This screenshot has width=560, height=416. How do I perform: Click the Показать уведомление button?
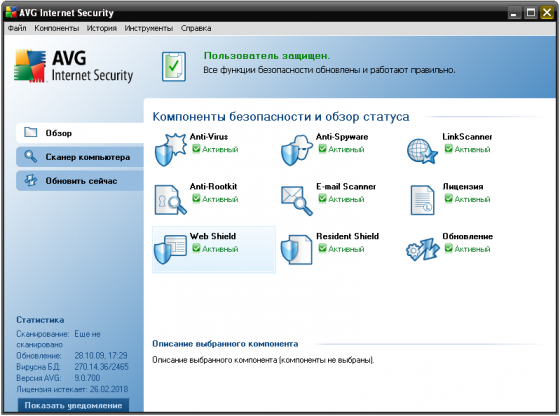pos(73,405)
